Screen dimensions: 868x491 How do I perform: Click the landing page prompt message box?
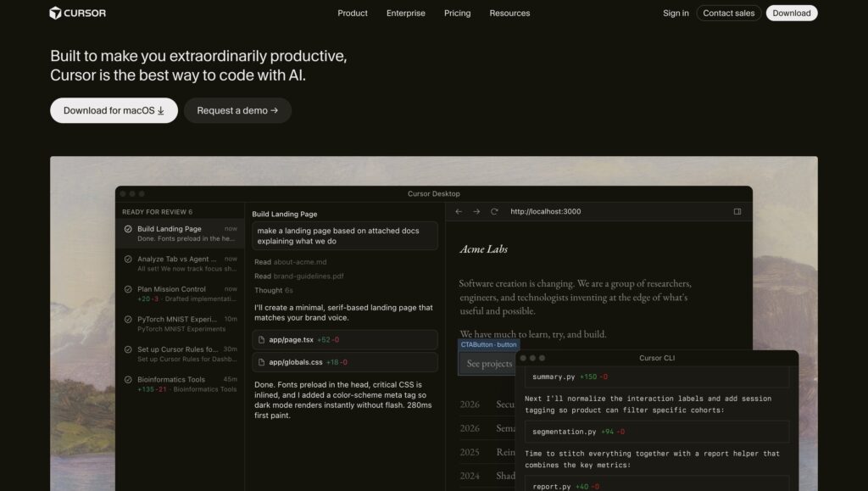(345, 236)
